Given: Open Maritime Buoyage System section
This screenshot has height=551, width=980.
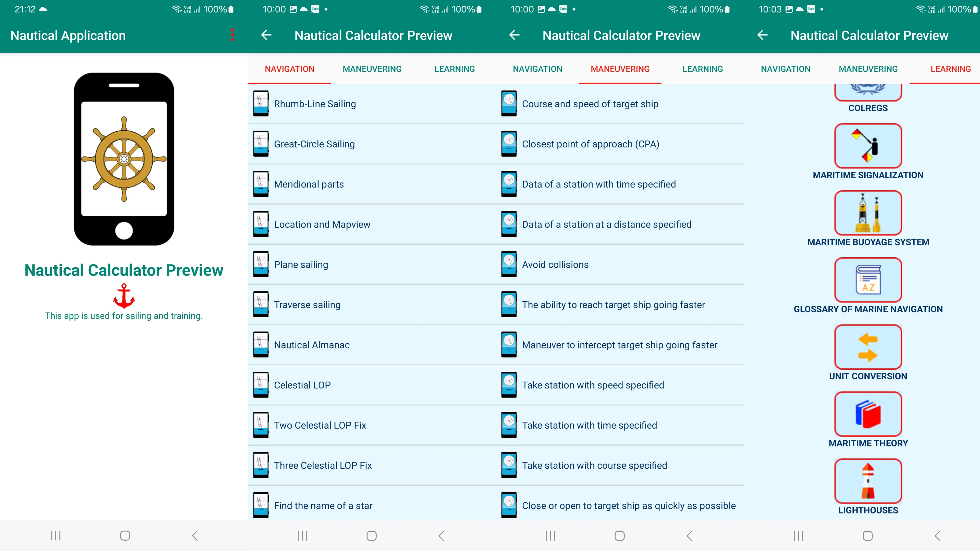Looking at the screenshot, I should (868, 212).
